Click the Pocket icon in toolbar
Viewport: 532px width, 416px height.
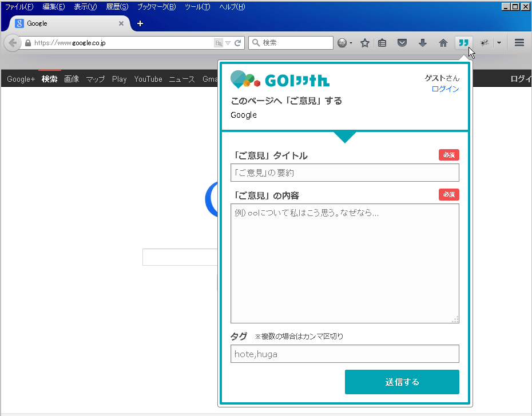pyautogui.click(x=402, y=43)
